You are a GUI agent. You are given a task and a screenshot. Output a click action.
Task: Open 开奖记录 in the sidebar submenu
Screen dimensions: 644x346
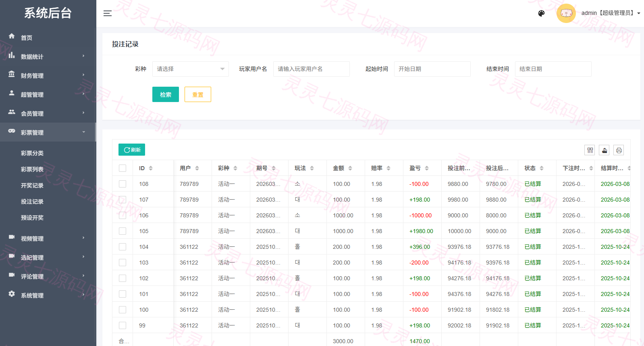click(32, 186)
